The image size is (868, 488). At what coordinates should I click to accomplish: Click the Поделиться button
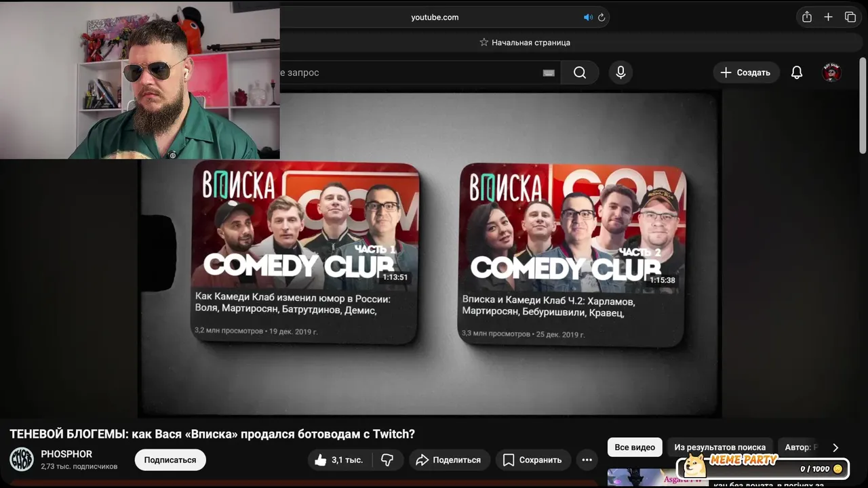448,460
